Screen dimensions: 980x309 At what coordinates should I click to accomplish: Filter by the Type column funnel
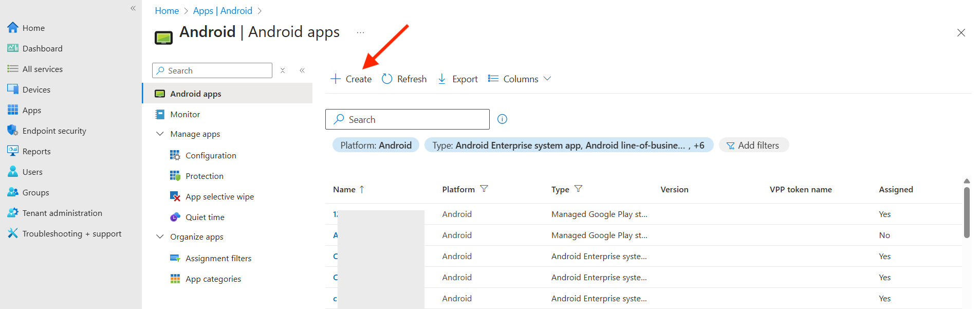click(578, 189)
